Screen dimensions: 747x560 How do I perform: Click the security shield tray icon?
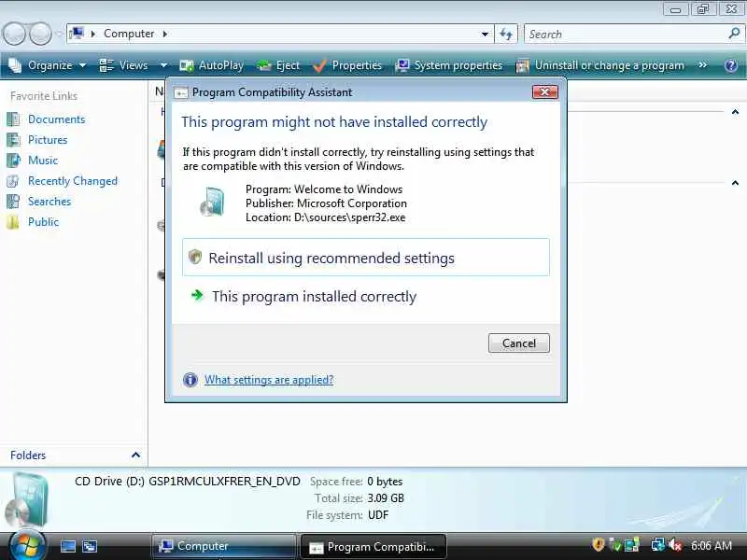[x=599, y=544]
